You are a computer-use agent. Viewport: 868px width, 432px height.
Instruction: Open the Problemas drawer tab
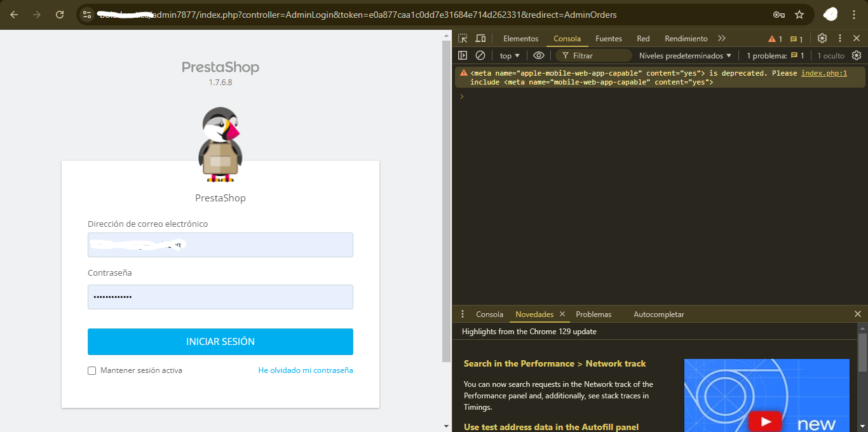point(593,314)
